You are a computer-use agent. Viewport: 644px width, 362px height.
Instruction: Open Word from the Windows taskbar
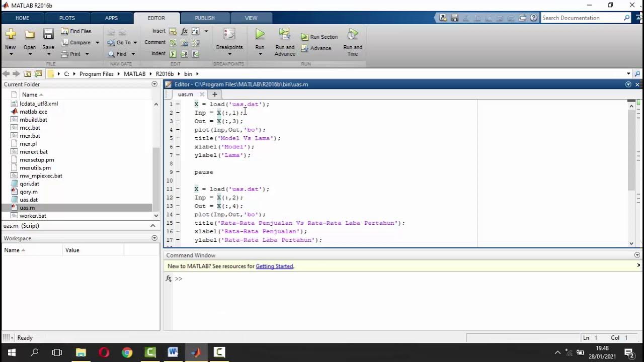[173, 352]
